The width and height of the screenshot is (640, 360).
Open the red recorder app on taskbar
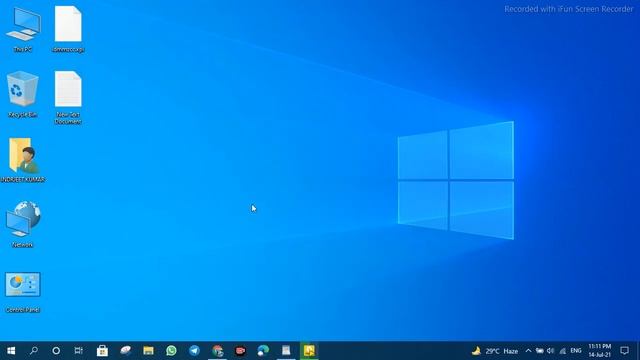pos(240,351)
